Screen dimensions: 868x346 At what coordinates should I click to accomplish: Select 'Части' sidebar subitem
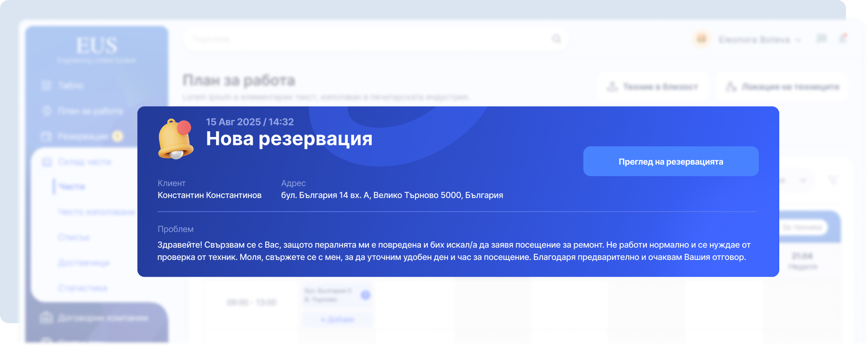pyautogui.click(x=72, y=187)
